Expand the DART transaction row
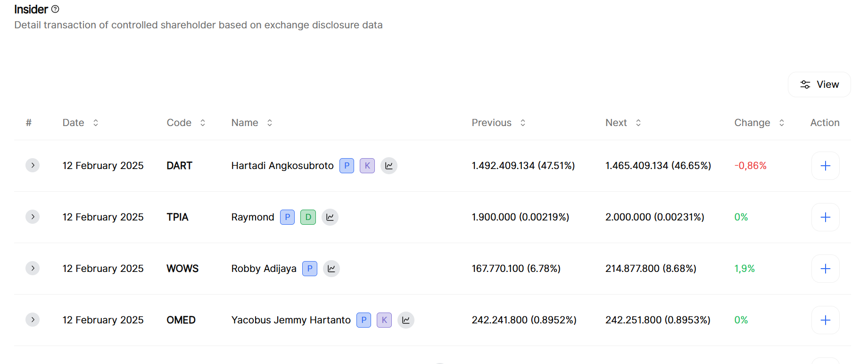Viewport: 868px width, 364px height. point(33,165)
